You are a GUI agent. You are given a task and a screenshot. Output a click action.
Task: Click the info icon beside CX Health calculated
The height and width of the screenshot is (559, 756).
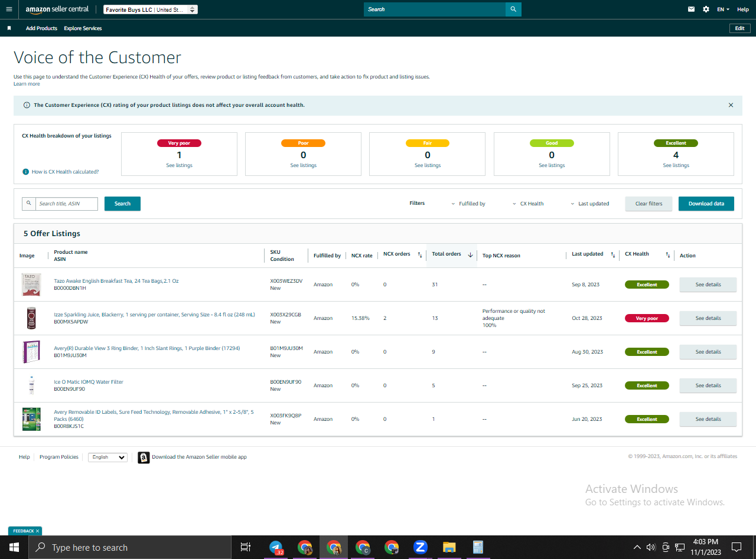[x=25, y=172]
